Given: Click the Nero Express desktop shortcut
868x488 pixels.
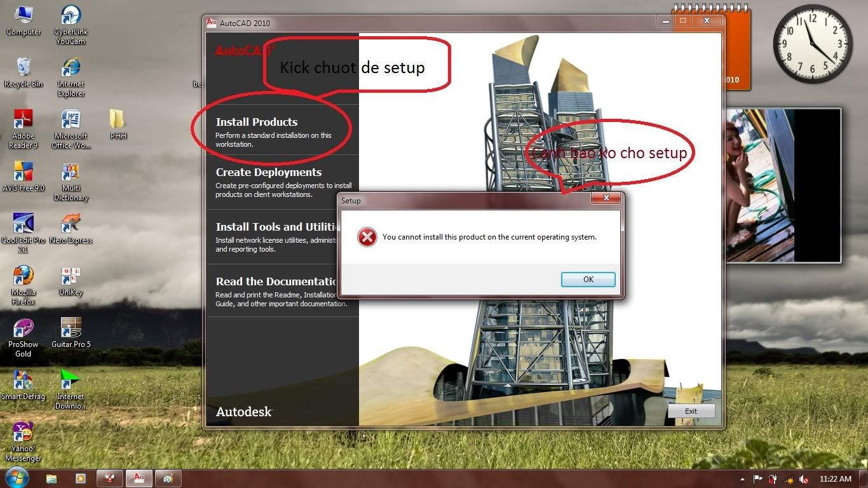Looking at the screenshot, I should pos(71,229).
